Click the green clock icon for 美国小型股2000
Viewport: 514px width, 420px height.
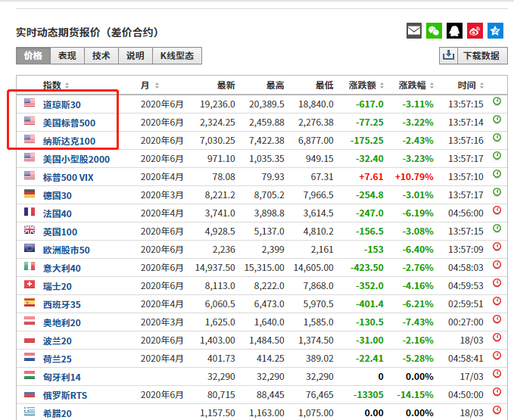tap(497, 156)
